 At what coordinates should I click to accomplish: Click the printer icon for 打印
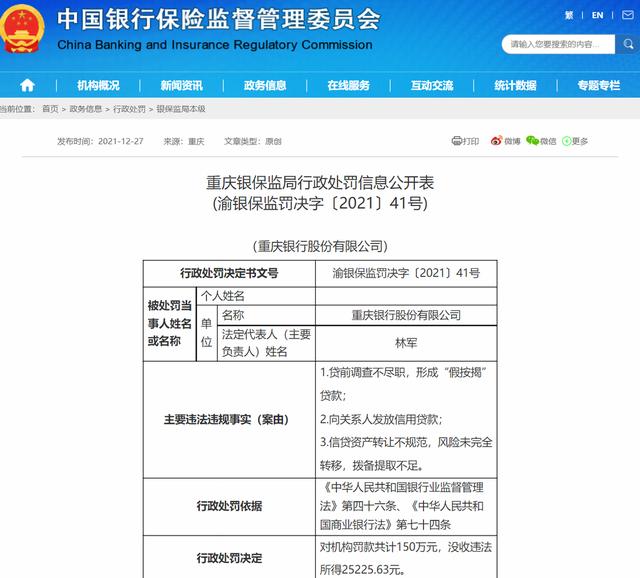(456, 141)
